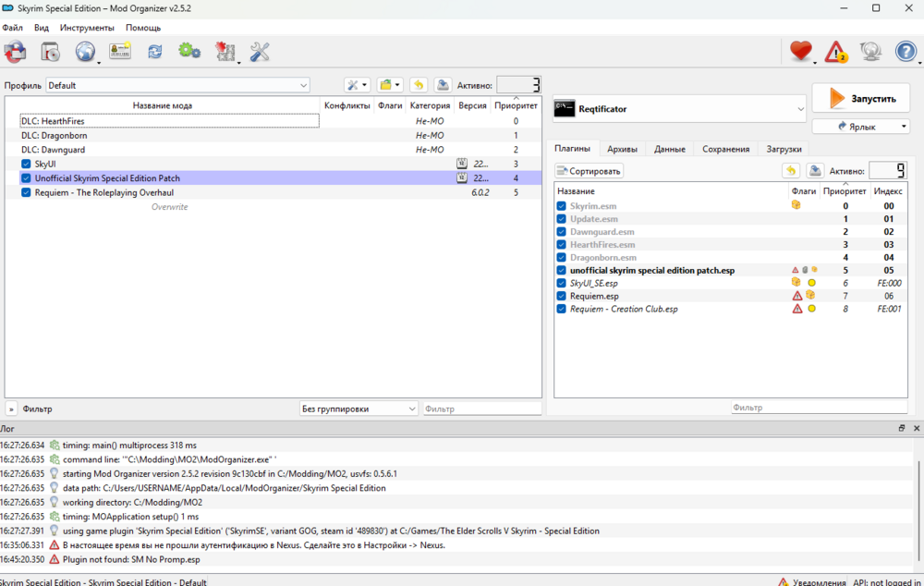Open the blue help question mark icon
The image size is (924, 586).
tap(906, 52)
